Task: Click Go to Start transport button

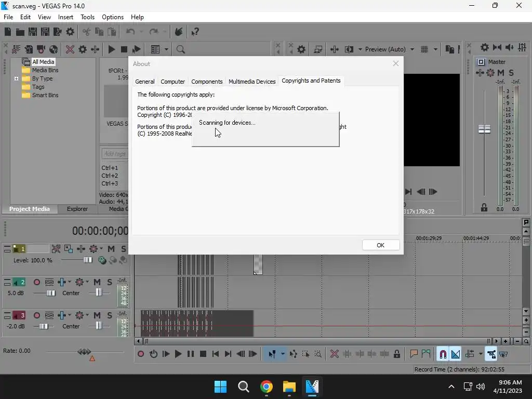Action: coord(216,354)
